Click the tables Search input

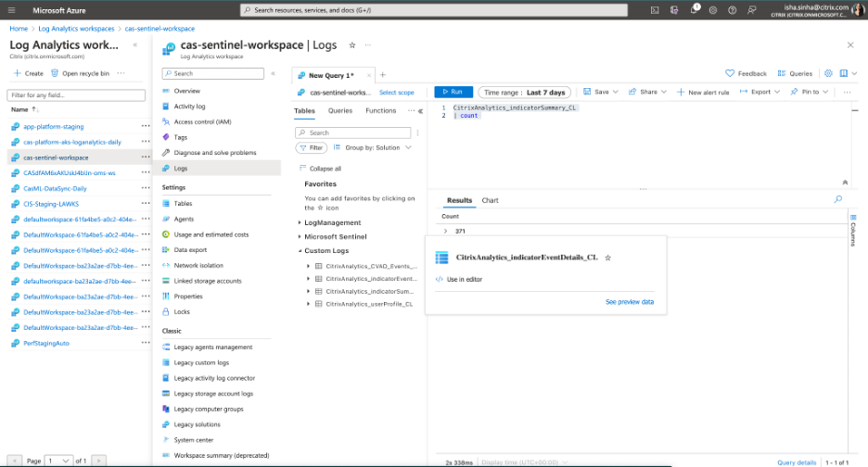pyautogui.click(x=353, y=133)
